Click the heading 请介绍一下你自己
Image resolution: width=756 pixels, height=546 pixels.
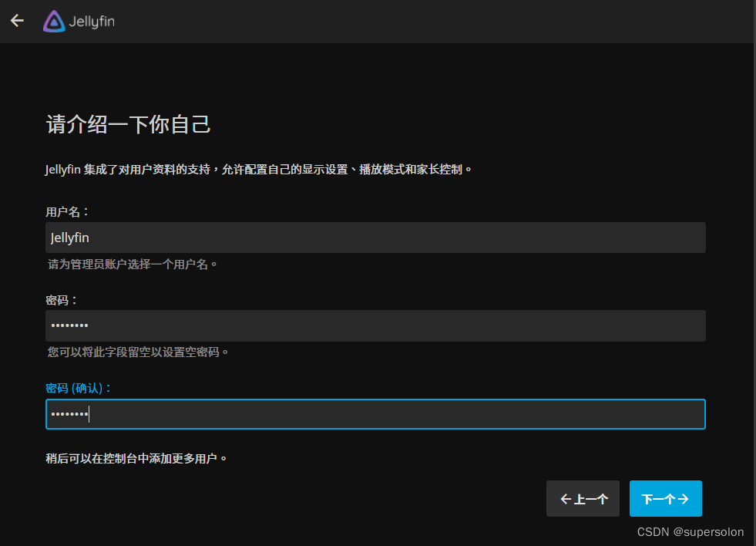(128, 124)
